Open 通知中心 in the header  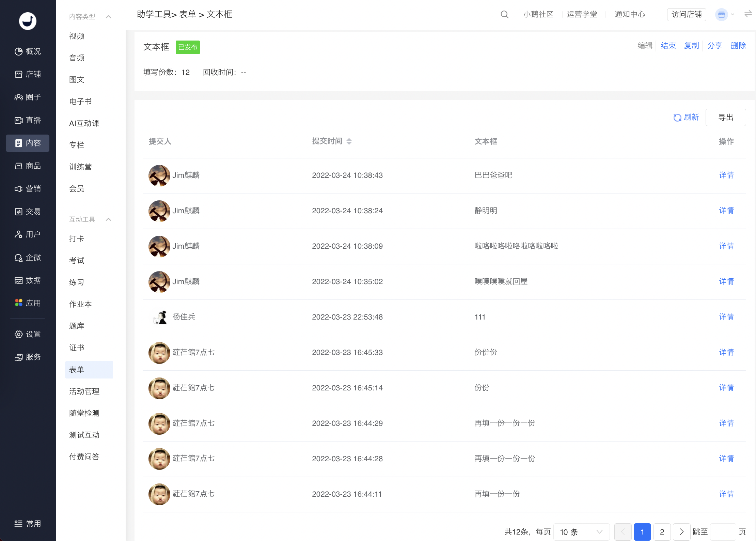(x=630, y=14)
